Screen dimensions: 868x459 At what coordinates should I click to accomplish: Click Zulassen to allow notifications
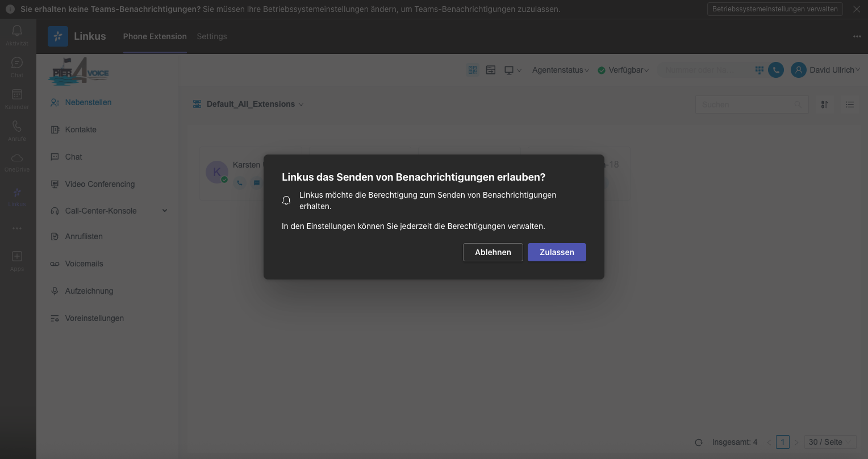tap(557, 252)
